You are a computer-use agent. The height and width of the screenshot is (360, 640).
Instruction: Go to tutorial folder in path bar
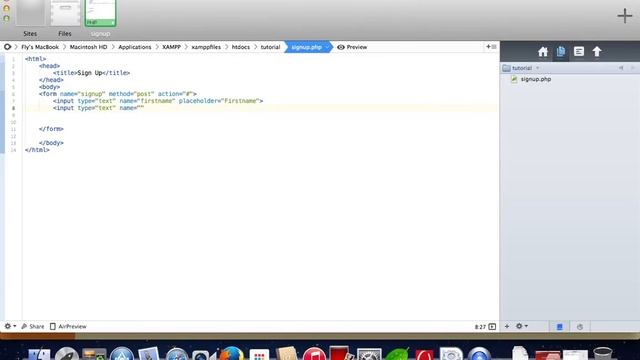(x=270, y=47)
